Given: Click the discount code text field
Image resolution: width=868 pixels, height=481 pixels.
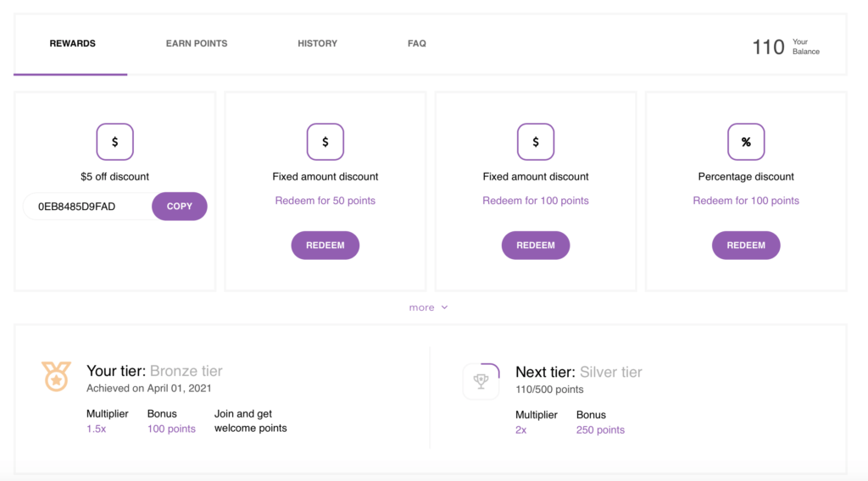Looking at the screenshot, I should (x=88, y=207).
